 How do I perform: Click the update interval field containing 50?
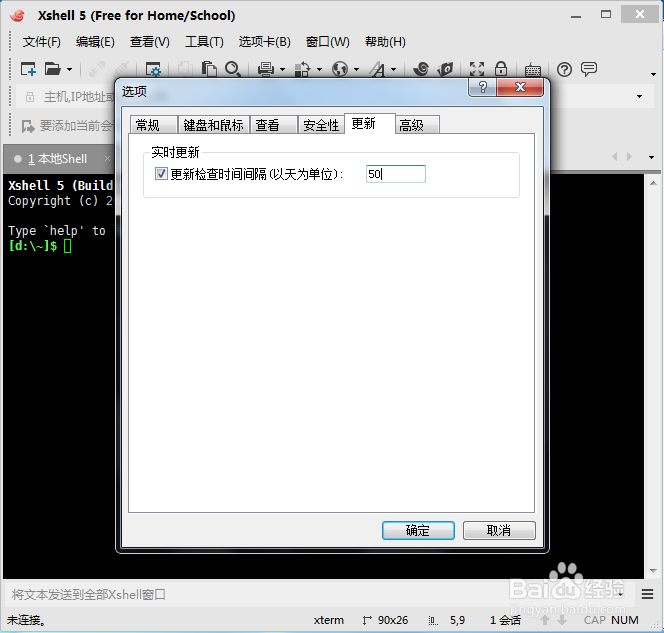[x=396, y=174]
